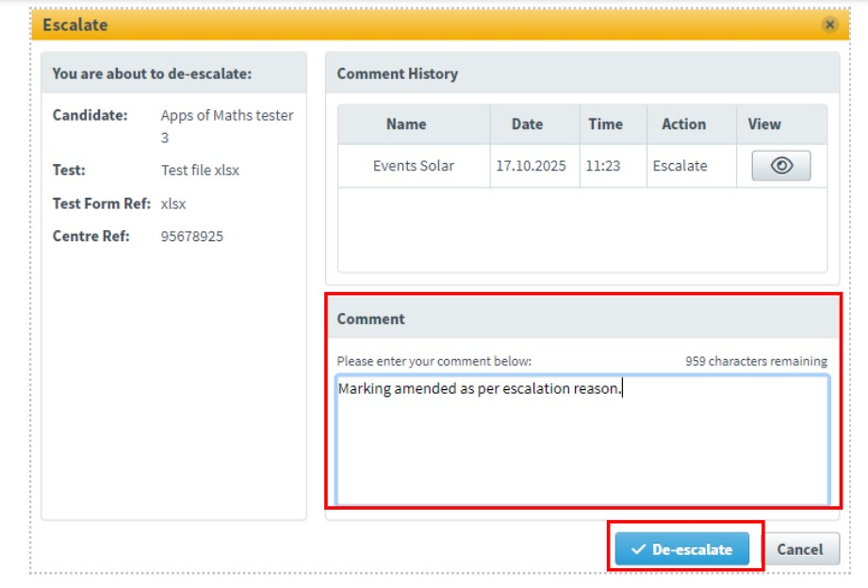
Task: Click the Date column header
Action: tap(527, 124)
